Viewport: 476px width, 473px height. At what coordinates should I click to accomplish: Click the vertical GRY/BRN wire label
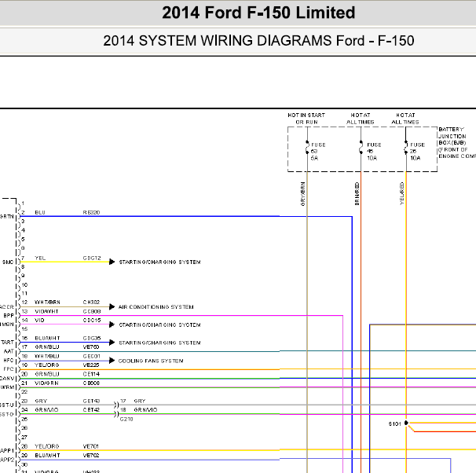click(302, 194)
